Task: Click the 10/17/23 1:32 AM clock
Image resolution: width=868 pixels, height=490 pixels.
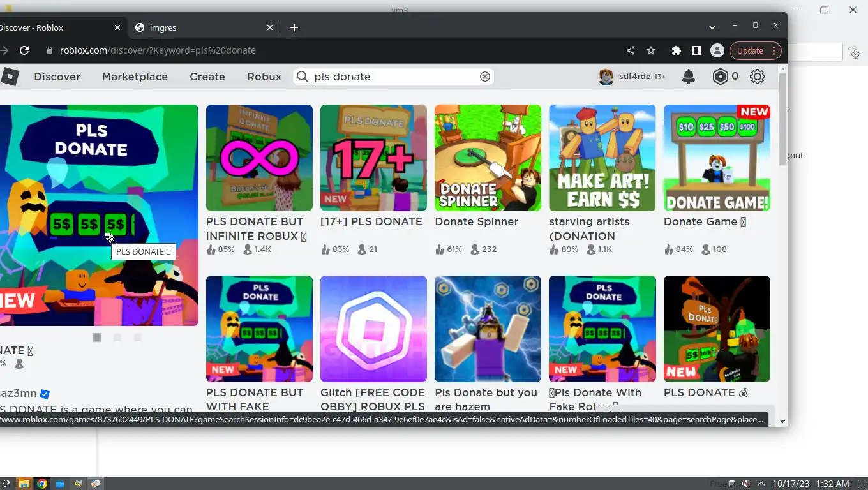Action: [811, 484]
